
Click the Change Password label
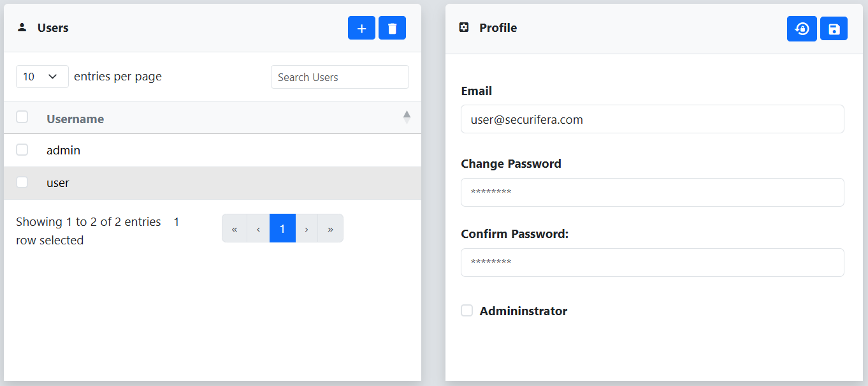point(511,164)
